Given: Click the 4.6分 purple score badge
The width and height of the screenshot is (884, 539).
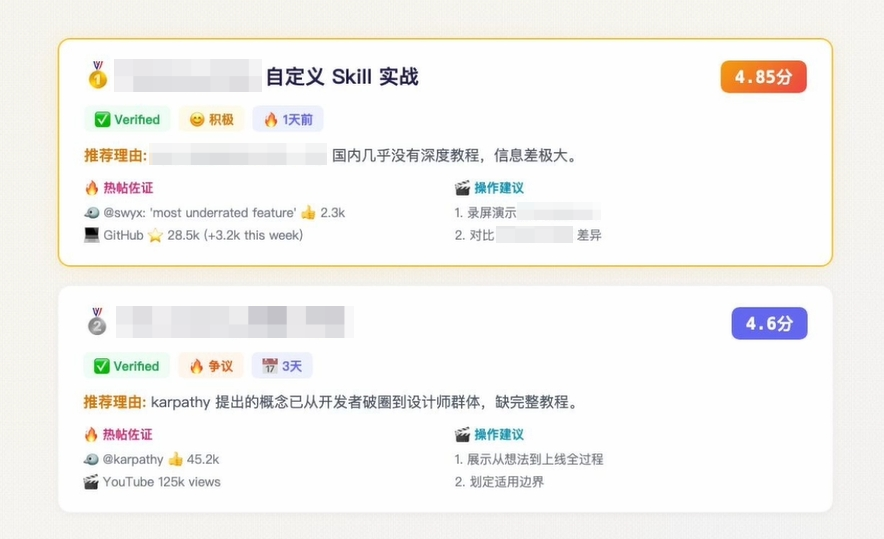Looking at the screenshot, I should coord(769,323).
